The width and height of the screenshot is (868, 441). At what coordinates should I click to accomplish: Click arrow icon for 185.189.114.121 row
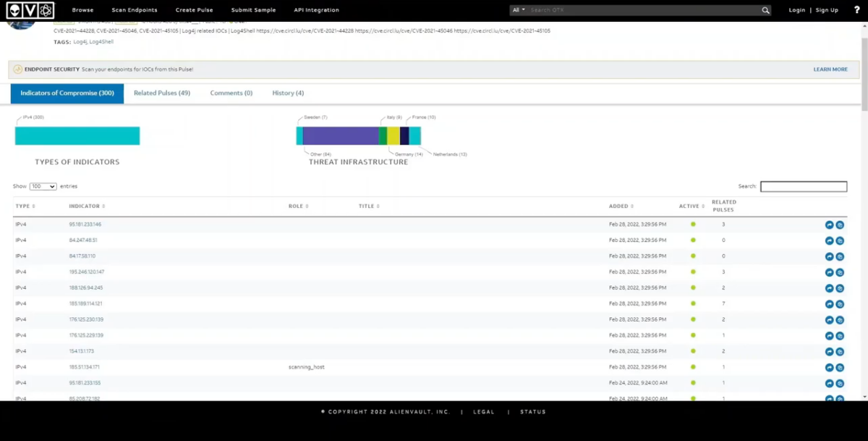click(829, 304)
